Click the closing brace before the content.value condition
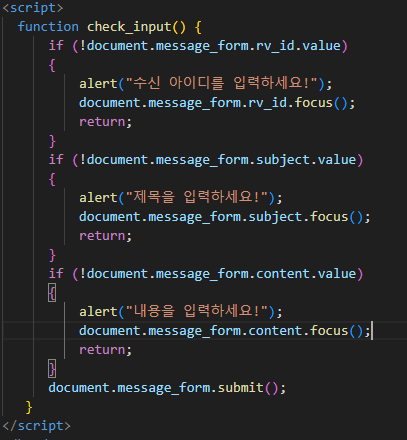The image size is (407, 440). [52, 255]
